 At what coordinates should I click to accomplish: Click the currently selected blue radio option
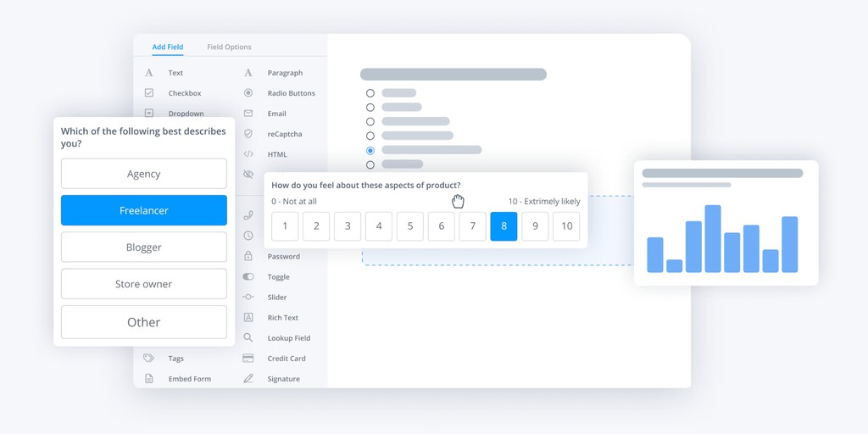coord(370,150)
